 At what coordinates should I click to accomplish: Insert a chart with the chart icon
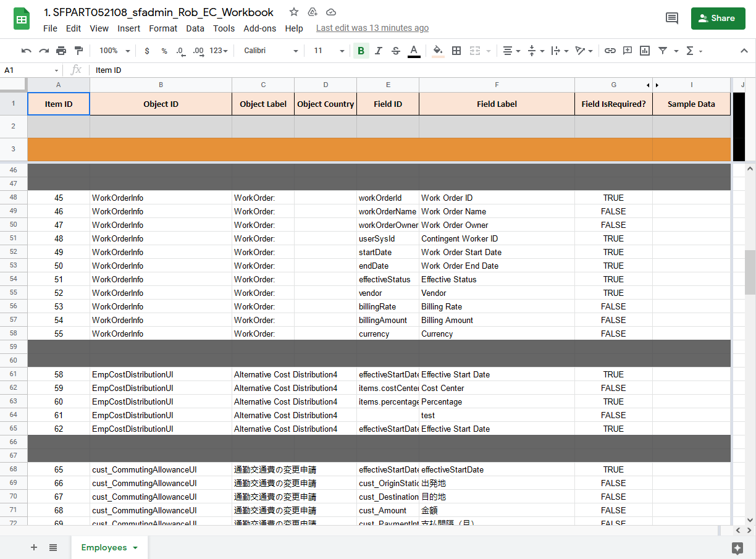click(x=644, y=51)
